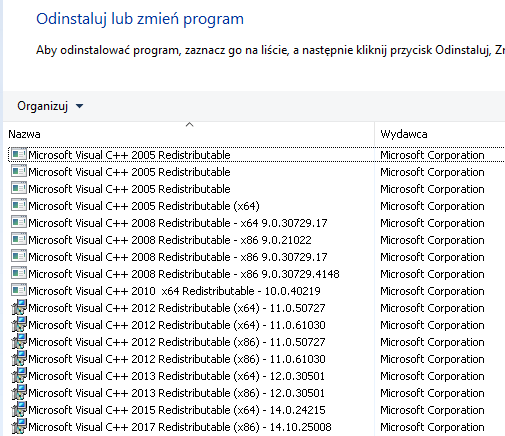
Task: Click Microsoft Corporation publisher for 2015 (x64) row
Action: click(x=432, y=410)
